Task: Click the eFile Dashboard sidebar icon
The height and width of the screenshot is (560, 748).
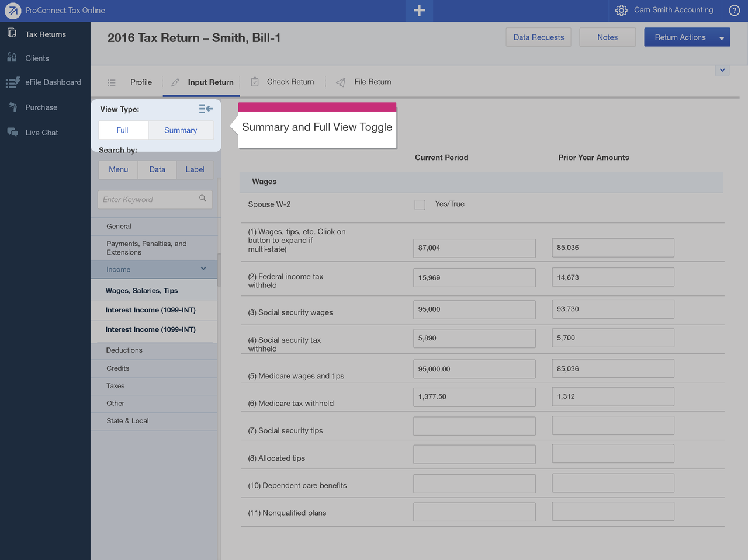Action: click(x=12, y=82)
